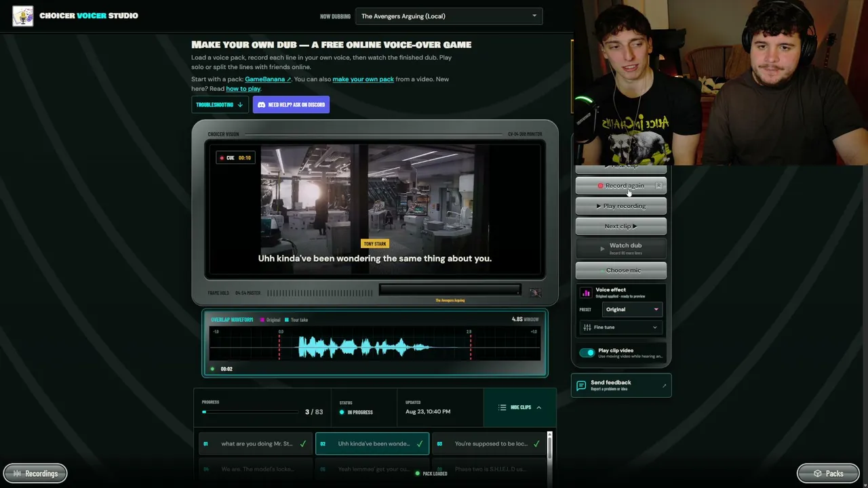Click the Original legend in waveform
Screen dimensions: 868x488
271,320
